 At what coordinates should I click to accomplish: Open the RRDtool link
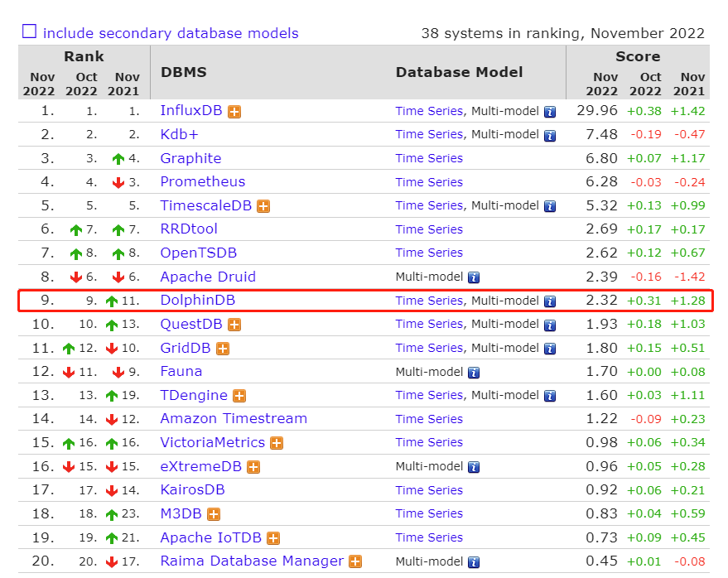[189, 229]
